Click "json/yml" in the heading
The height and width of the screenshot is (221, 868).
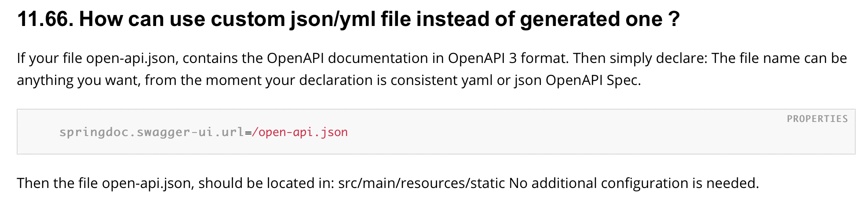click(332, 19)
